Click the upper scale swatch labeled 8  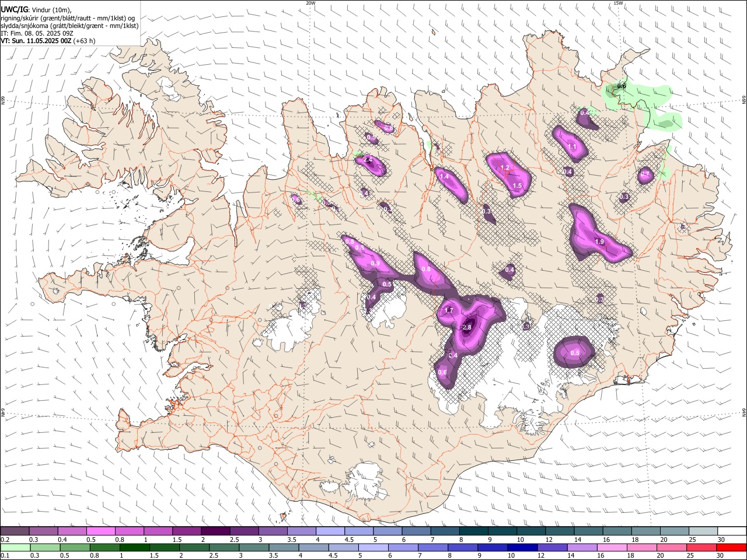coord(474,531)
